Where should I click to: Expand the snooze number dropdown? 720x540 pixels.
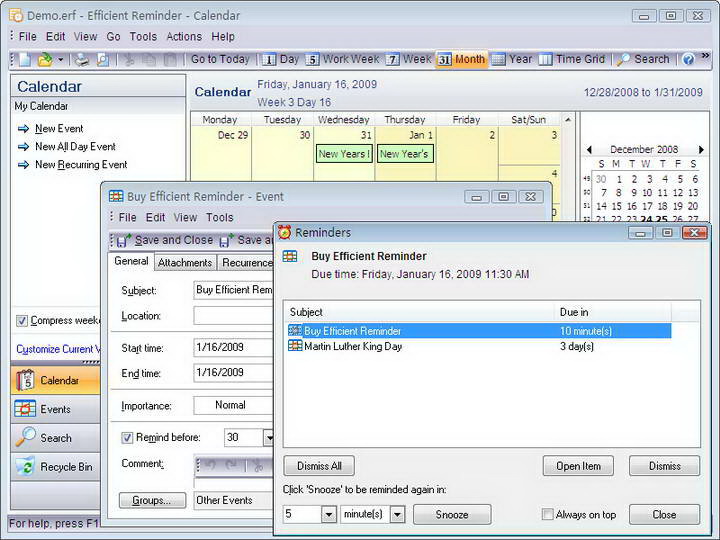click(x=328, y=515)
